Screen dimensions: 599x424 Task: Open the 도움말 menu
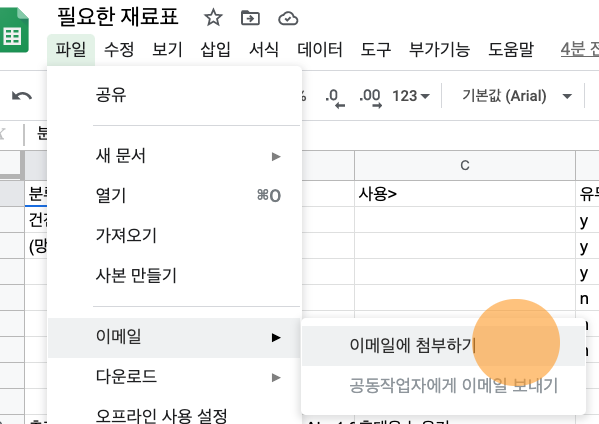click(x=511, y=50)
